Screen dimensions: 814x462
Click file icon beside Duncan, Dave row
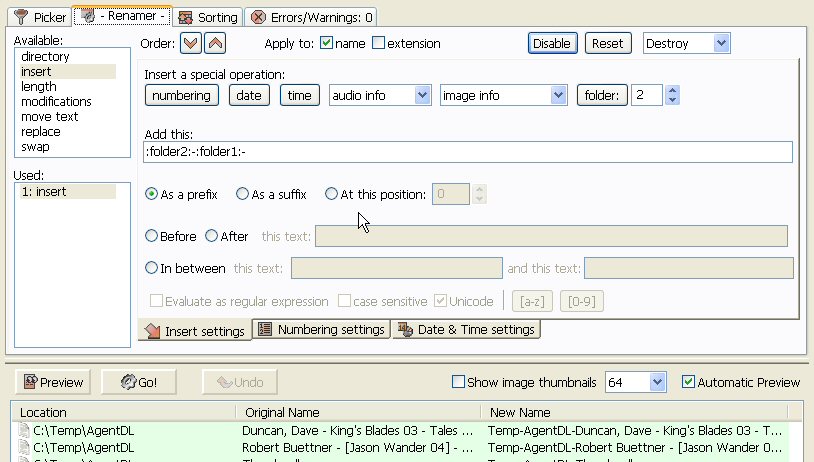pyautogui.click(x=24, y=430)
